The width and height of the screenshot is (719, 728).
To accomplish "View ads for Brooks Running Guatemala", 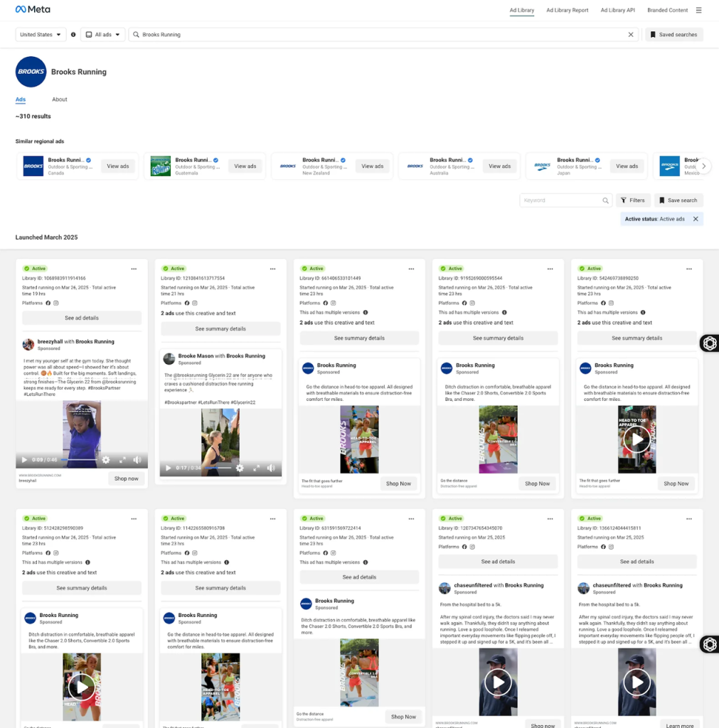I will [245, 166].
